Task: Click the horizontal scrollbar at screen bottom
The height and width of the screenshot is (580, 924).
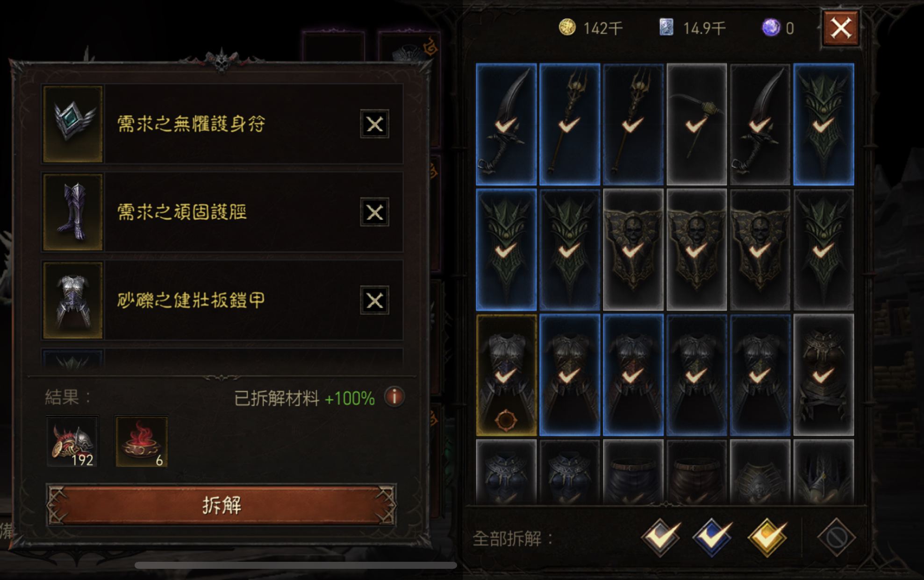Action: click(295, 566)
